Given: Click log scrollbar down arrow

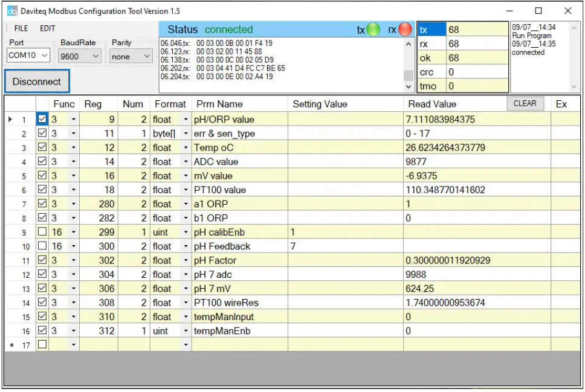Looking at the screenshot, I should pyautogui.click(x=409, y=87).
